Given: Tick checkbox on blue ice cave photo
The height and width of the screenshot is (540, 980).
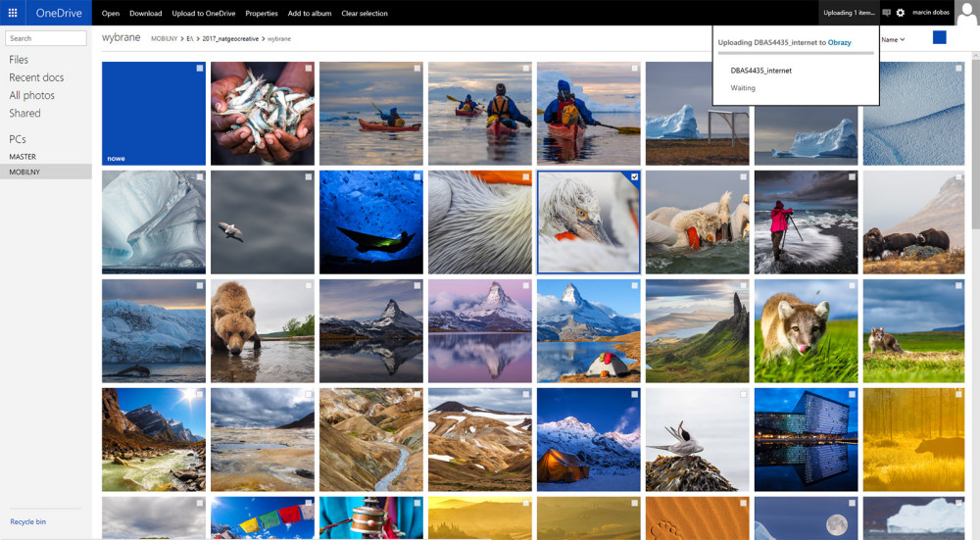Looking at the screenshot, I should [x=416, y=176].
